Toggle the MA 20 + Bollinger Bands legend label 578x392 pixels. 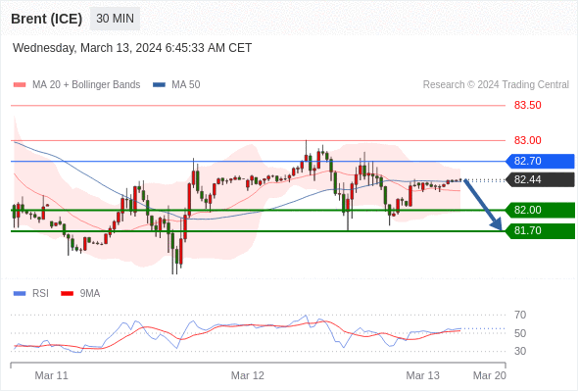pyautogui.click(x=86, y=85)
